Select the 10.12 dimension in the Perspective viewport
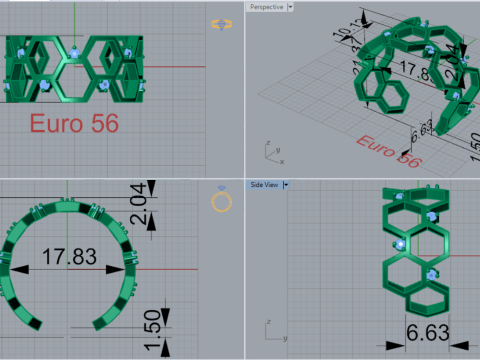This screenshot has width=480, height=360. click(349, 28)
